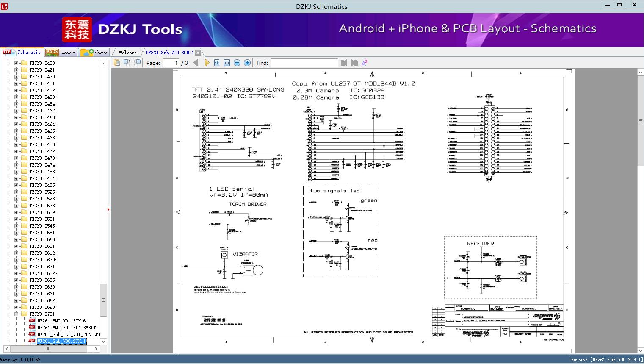
Task: Click the folder icon of TECNO T560
Action: pos(24,239)
